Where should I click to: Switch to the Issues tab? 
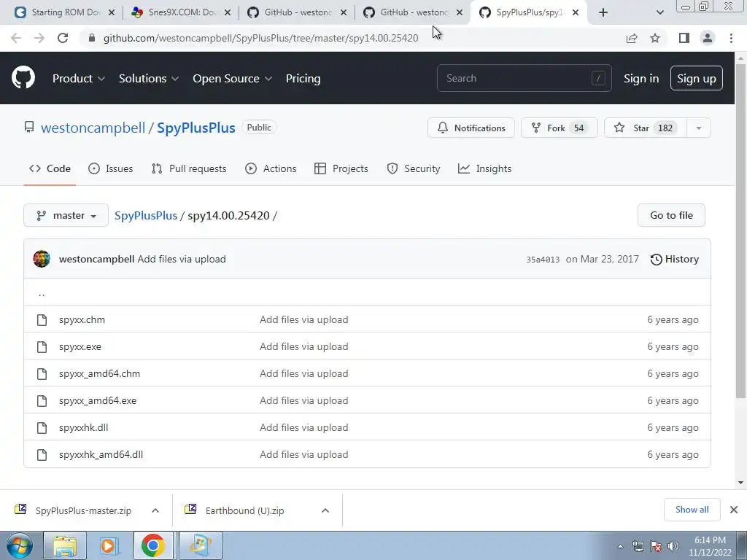point(111,168)
